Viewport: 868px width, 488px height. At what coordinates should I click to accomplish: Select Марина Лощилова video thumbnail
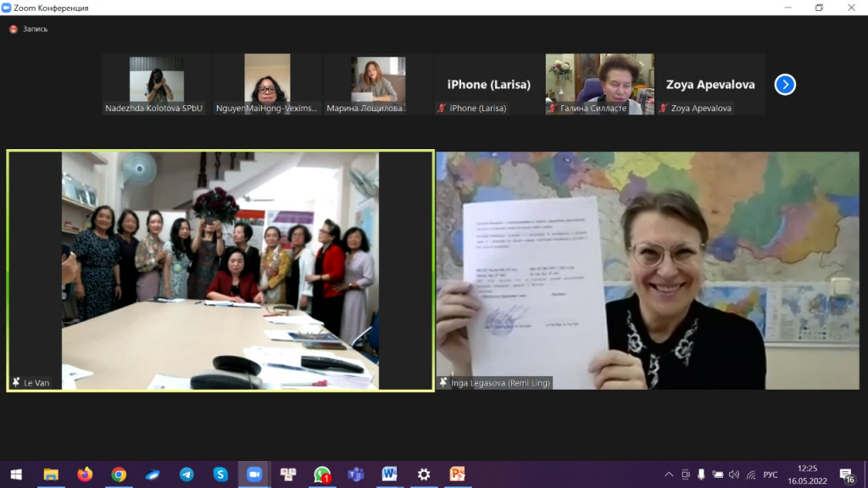(x=377, y=84)
